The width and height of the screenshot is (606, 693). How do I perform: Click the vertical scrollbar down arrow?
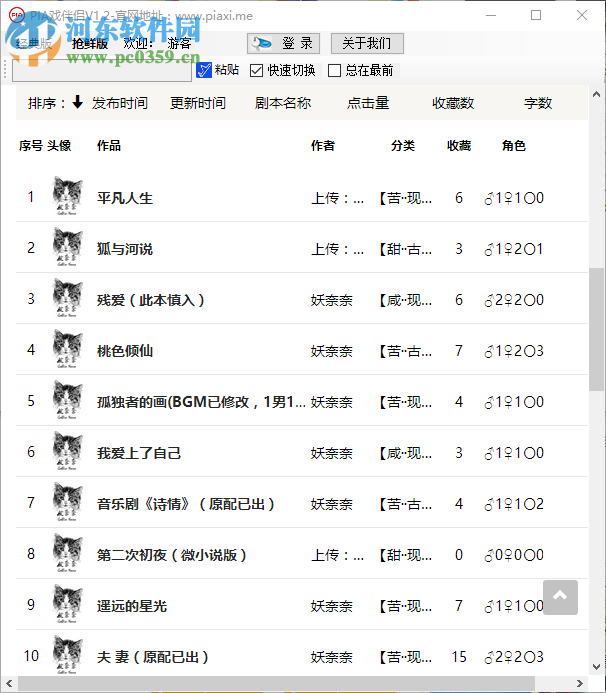pos(596,667)
